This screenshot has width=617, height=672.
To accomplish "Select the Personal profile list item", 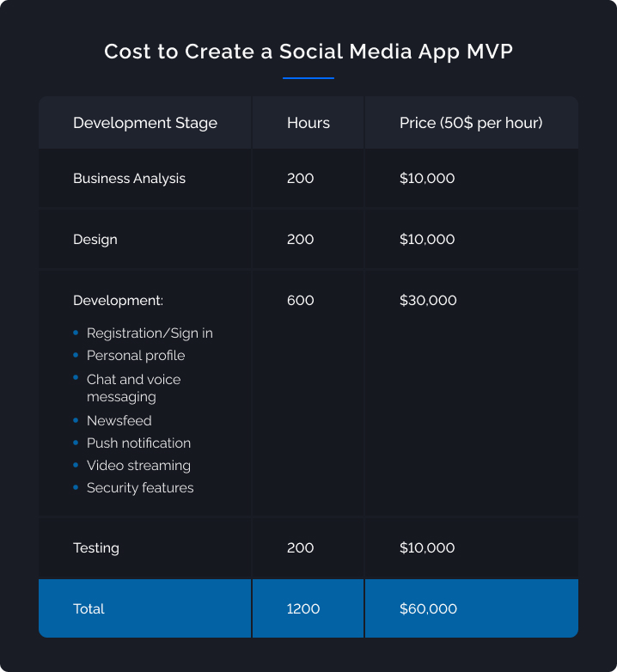I will point(136,356).
